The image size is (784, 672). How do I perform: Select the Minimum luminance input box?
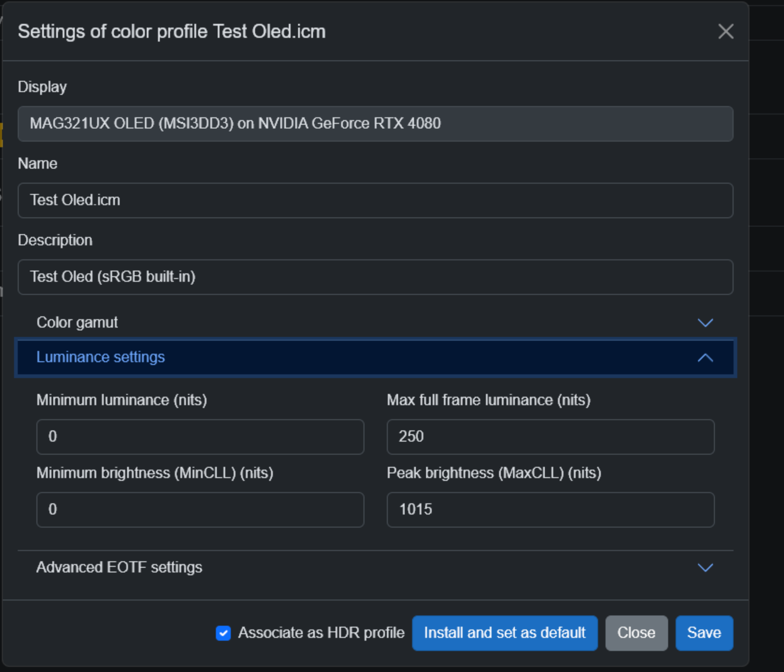click(x=200, y=437)
